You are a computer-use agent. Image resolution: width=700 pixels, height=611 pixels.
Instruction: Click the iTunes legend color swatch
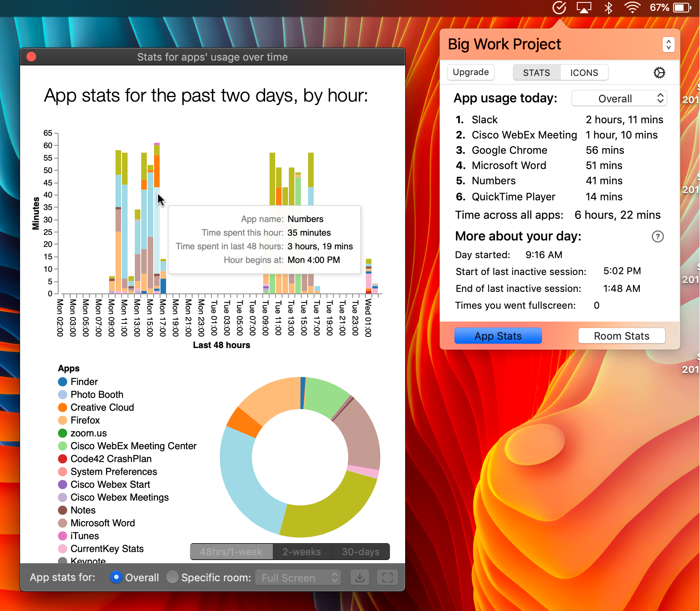click(63, 536)
